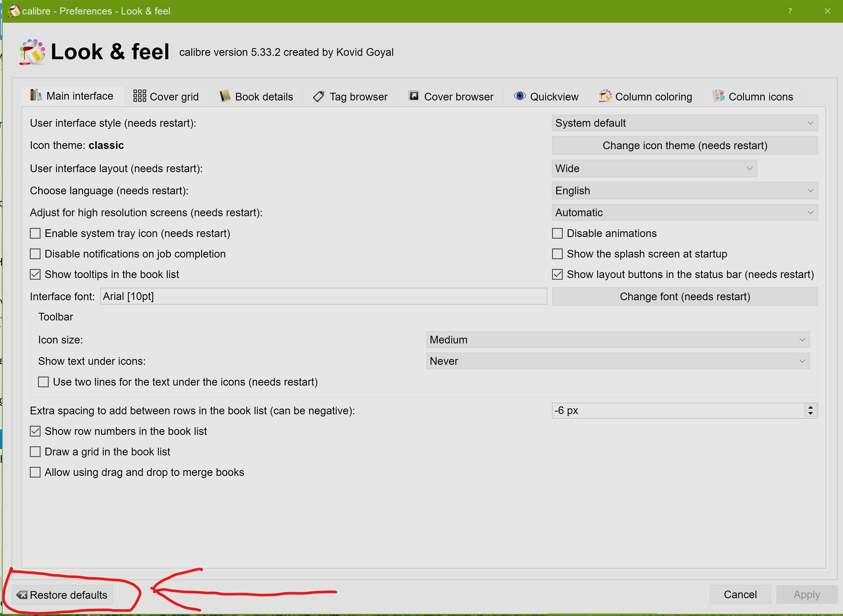The image size is (843, 616).
Task: Open the toolbar Icon size dropdown
Action: [x=617, y=340]
